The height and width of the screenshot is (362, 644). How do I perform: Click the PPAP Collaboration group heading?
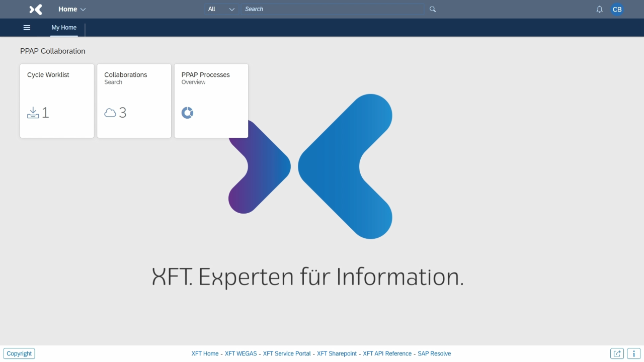53,51
